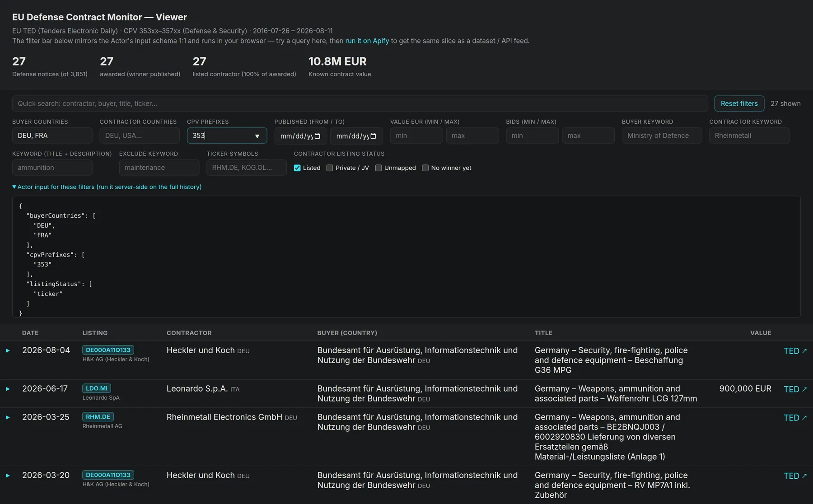Open TED link for the Rheinmetall Electronics notice
The image size is (813, 504).
pyautogui.click(x=795, y=418)
